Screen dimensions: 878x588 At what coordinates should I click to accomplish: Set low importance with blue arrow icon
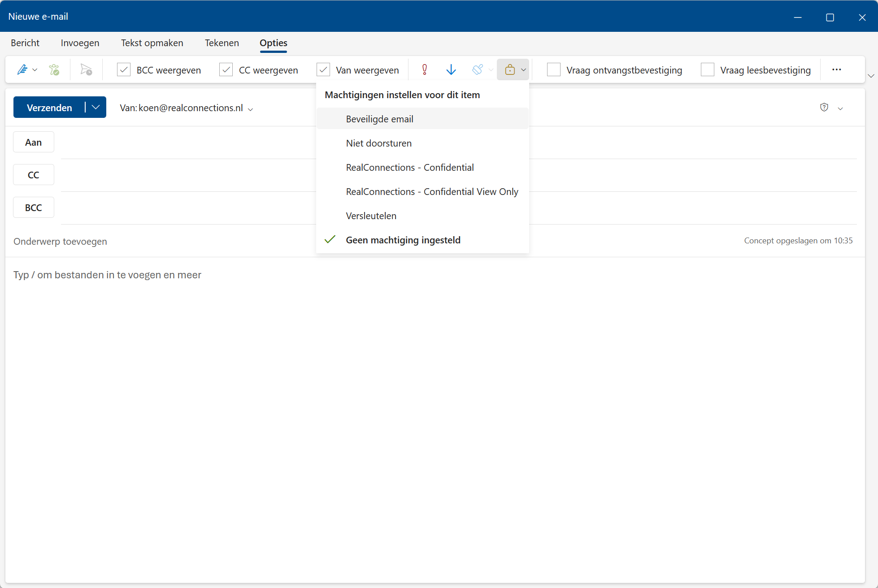pyautogui.click(x=451, y=70)
